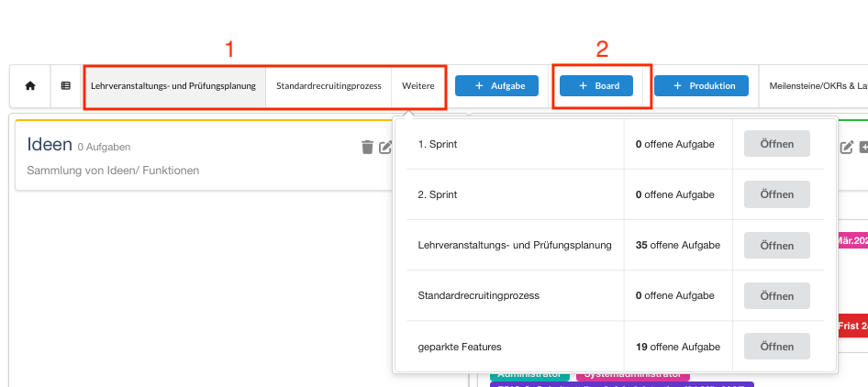Go to home via house icon
The width and height of the screenshot is (868, 387).
[x=30, y=86]
